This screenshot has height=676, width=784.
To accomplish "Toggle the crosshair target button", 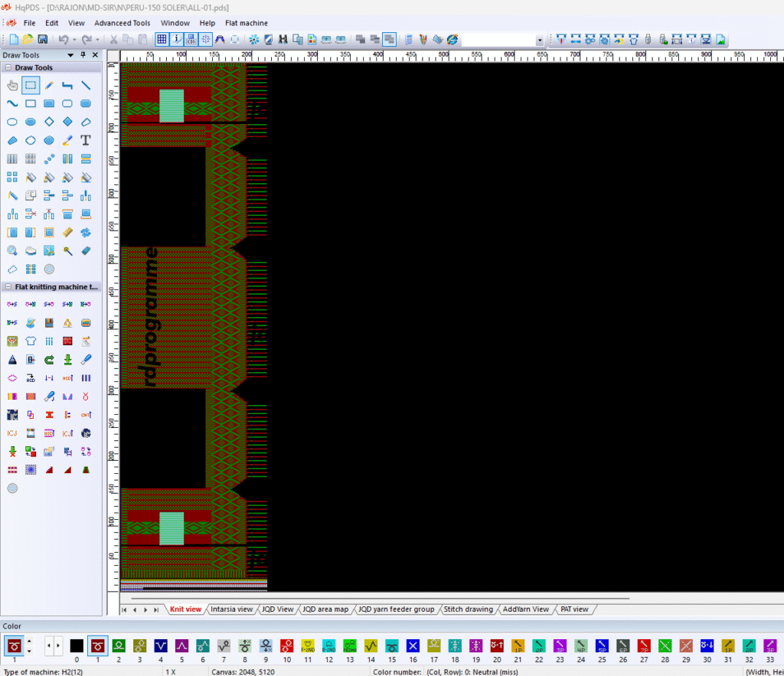I will 205,40.
